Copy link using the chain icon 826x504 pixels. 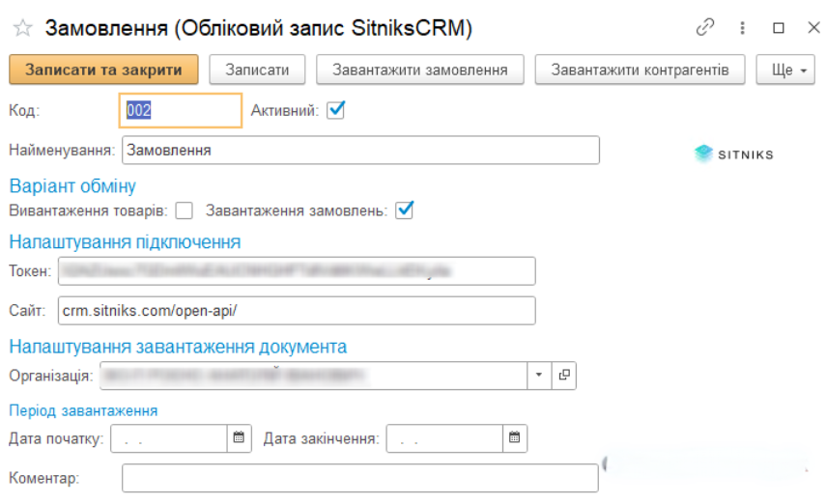coord(705,27)
